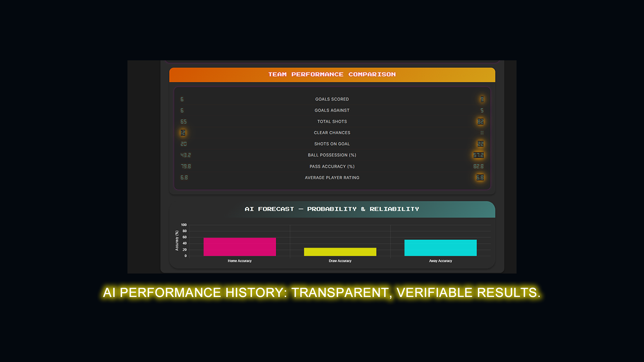This screenshot has height=362, width=644.
Task: Click the Team Performance Comparison header banner
Action: 332,74
